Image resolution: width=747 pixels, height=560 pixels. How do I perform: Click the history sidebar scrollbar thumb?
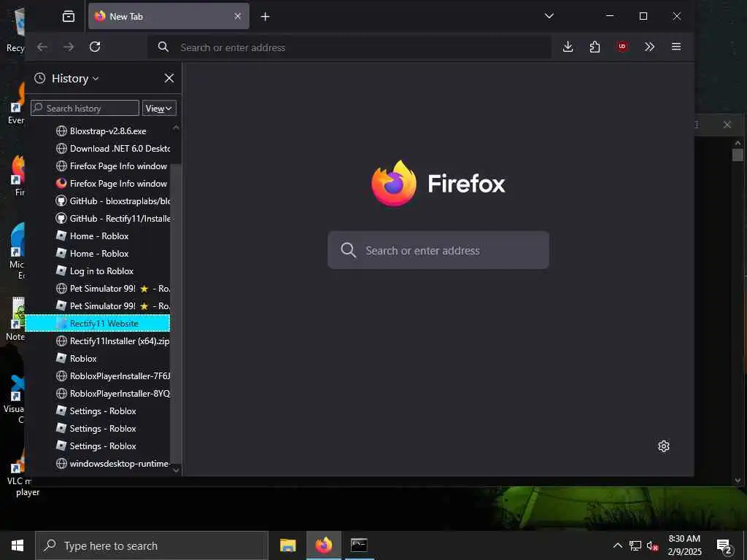point(176,314)
